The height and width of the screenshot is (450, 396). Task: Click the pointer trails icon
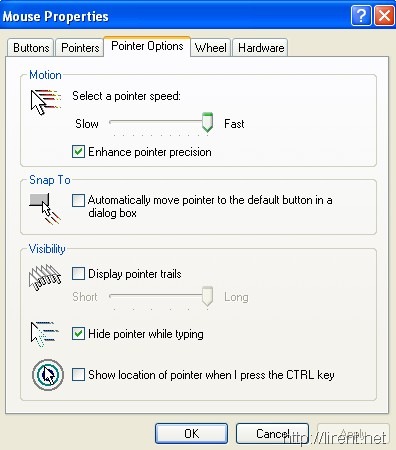click(x=45, y=278)
